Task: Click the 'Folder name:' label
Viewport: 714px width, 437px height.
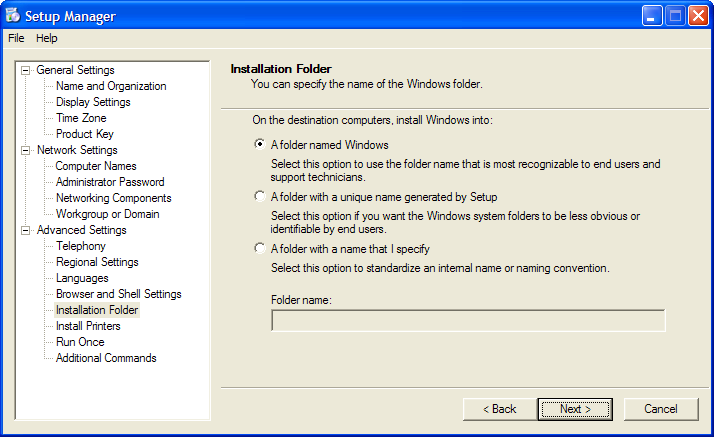Action: (x=301, y=300)
